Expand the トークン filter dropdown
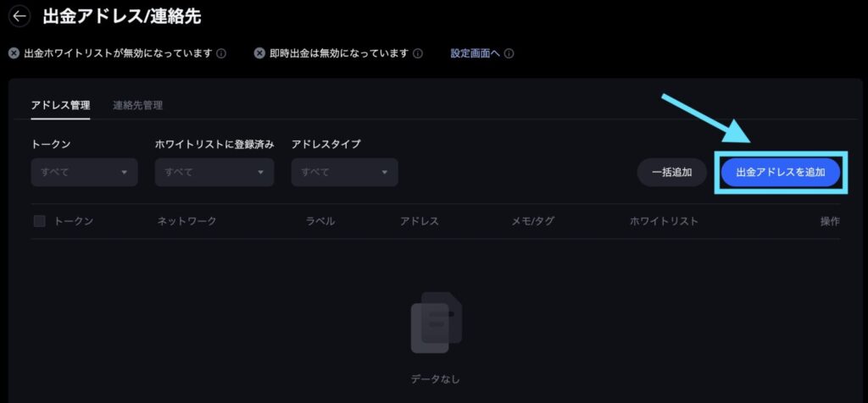This screenshot has width=868, height=403. tap(84, 172)
